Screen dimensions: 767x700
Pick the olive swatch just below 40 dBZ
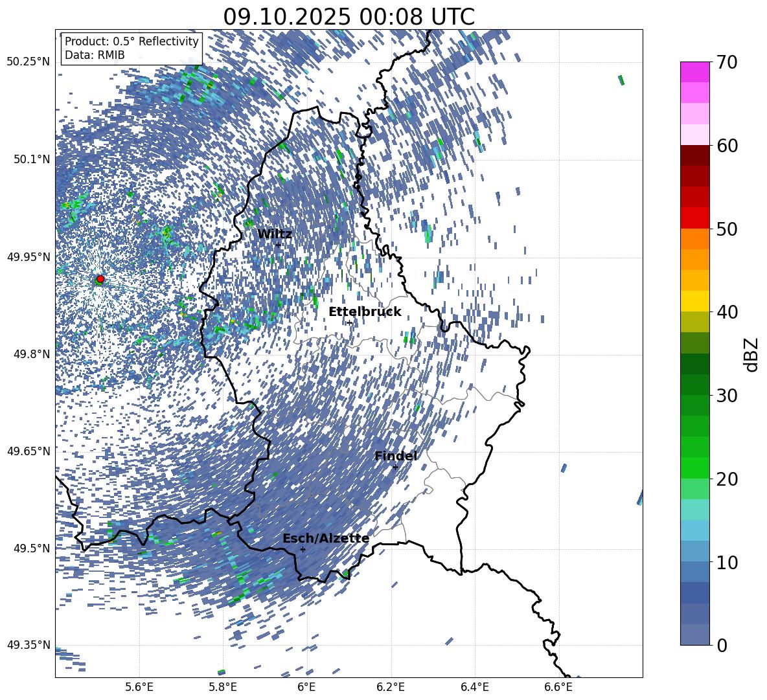pyautogui.click(x=695, y=322)
